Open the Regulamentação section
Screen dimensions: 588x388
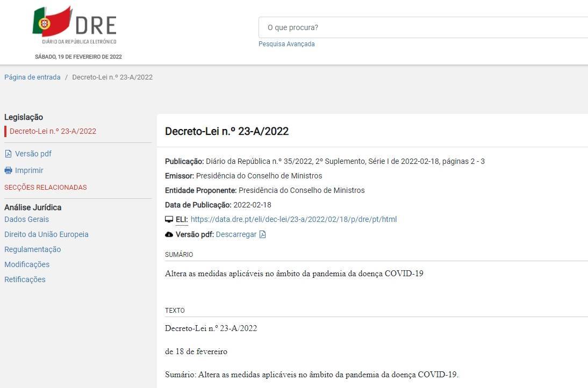click(x=32, y=249)
